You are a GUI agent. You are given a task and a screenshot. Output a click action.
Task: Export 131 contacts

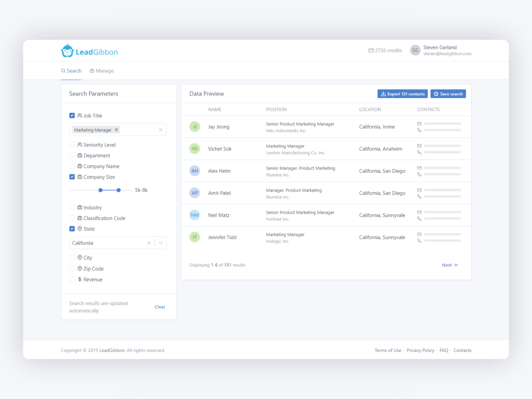(x=402, y=94)
